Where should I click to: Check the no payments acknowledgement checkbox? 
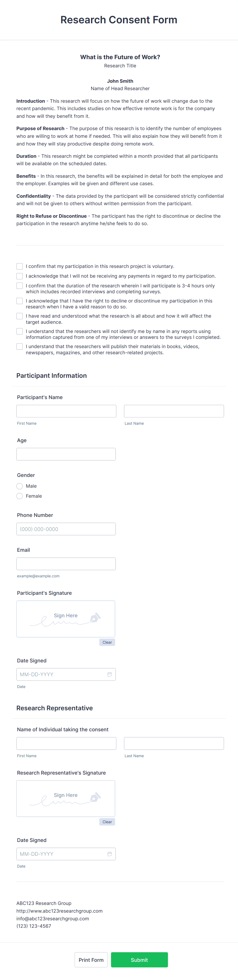coord(19,276)
